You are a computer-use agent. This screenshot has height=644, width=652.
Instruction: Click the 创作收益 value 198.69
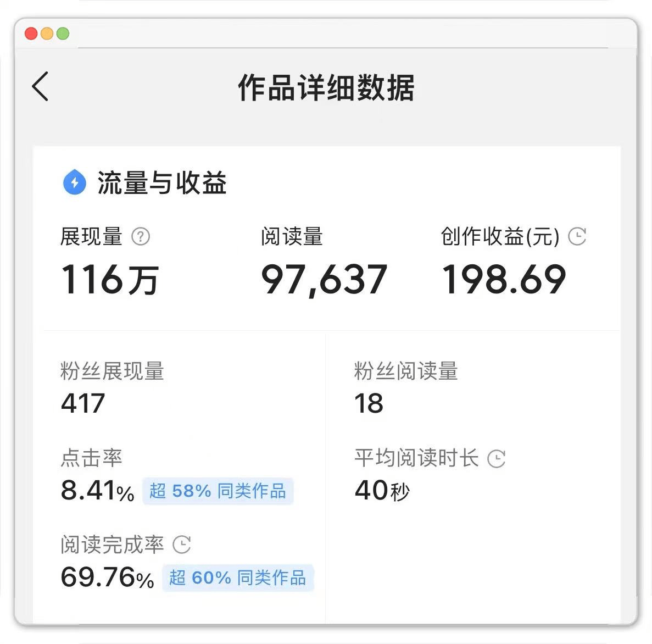coord(504,279)
